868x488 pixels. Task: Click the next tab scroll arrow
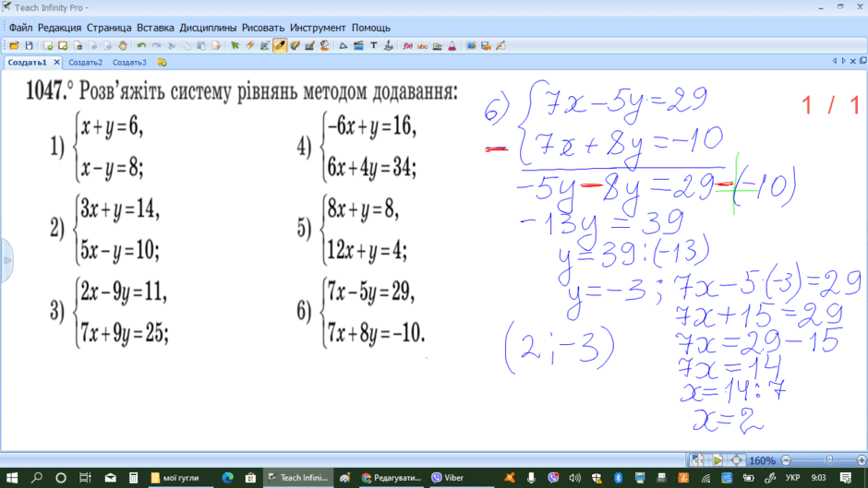coord(843,62)
